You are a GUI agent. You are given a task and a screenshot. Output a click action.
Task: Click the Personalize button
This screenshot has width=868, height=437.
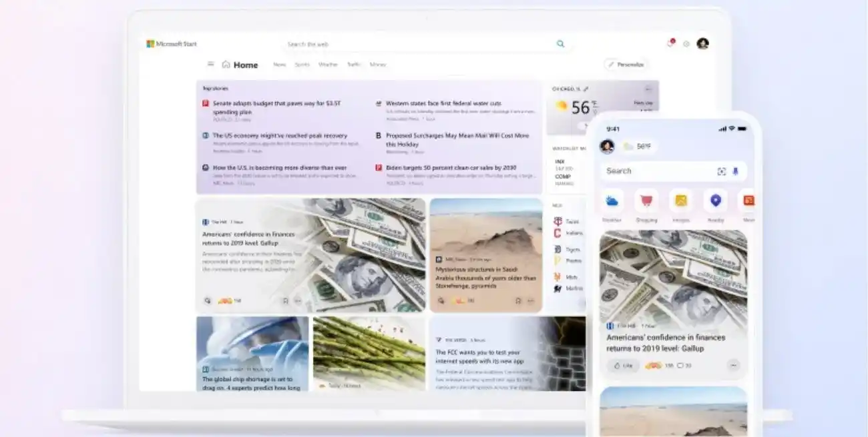626,64
